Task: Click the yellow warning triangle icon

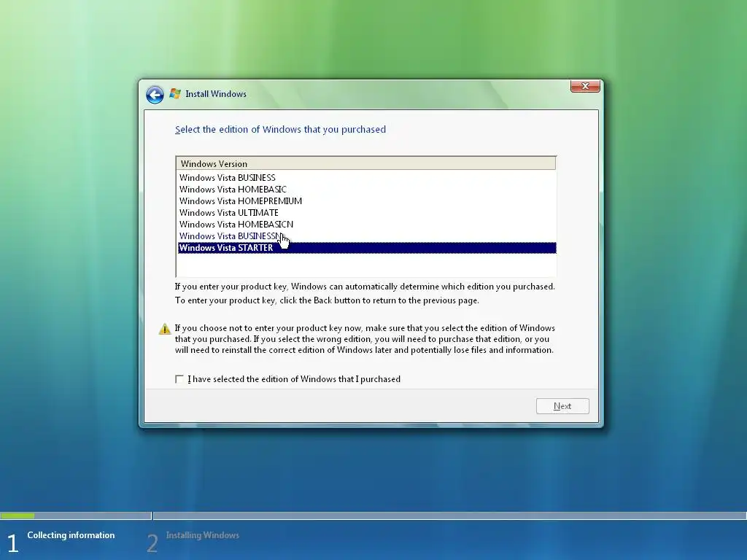Action: (165, 329)
